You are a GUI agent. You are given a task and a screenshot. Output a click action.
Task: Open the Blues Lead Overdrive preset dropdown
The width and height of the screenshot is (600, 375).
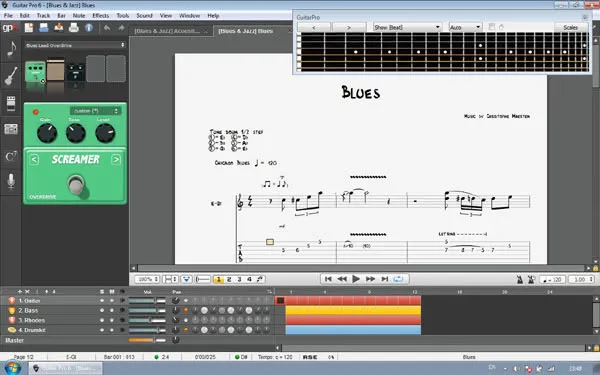(x=75, y=45)
